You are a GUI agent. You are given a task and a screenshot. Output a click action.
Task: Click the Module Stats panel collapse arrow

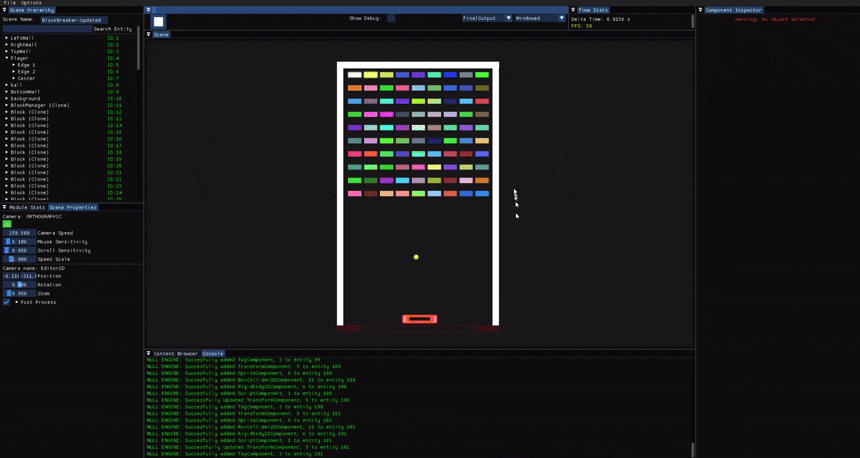click(4, 207)
